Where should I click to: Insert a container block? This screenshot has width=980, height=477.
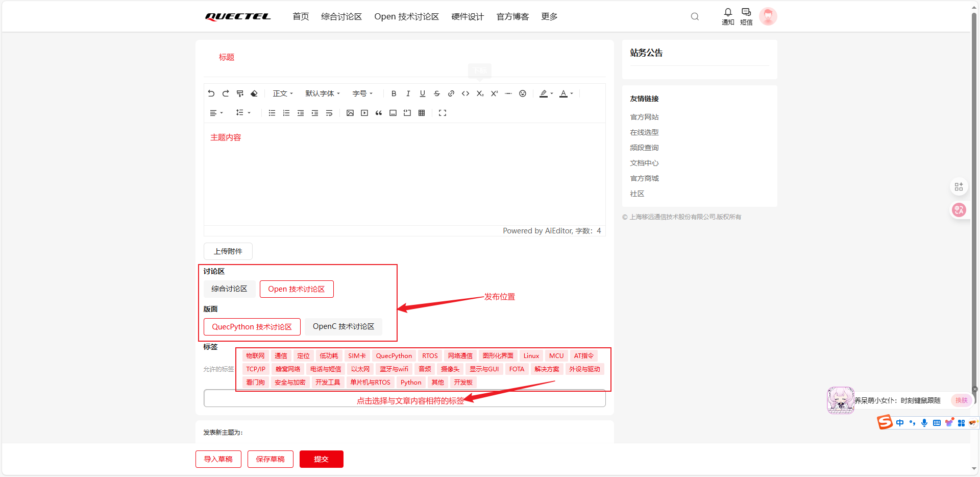click(393, 113)
